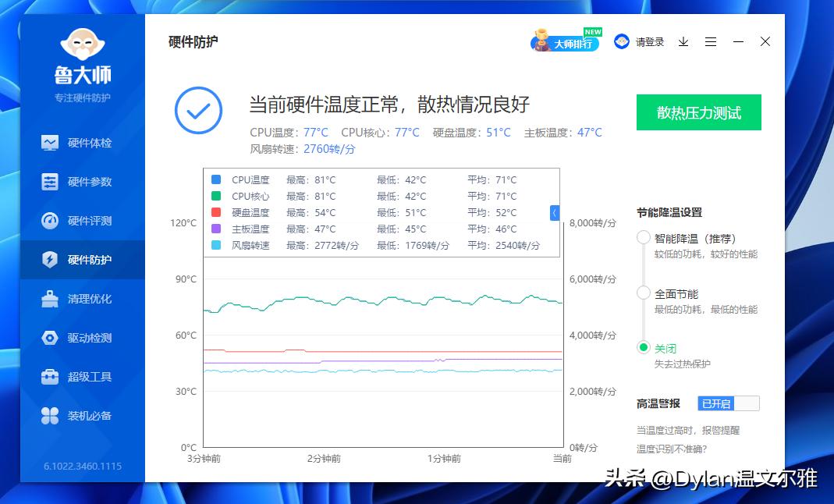This screenshot has width=834, height=504.
Task: Collapse the chart legend with the blue chevron
Action: pyautogui.click(x=555, y=212)
